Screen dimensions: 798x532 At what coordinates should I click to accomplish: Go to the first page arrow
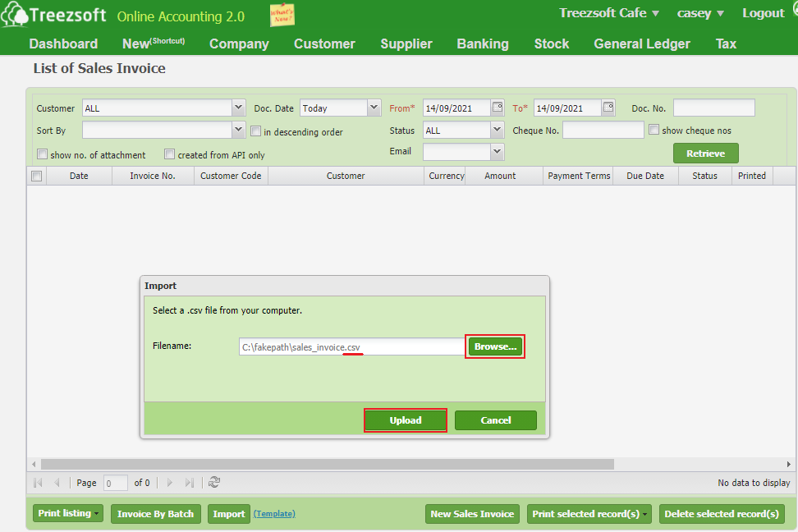[x=38, y=483]
